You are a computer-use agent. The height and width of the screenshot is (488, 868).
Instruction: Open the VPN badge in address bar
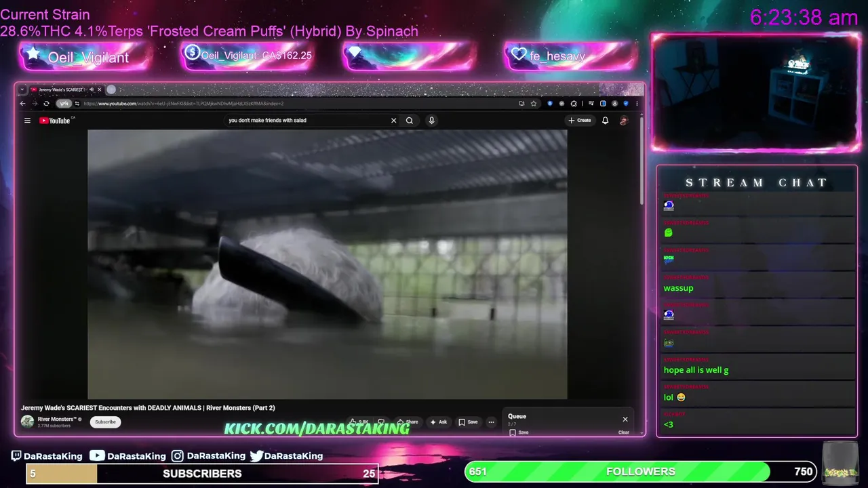64,104
